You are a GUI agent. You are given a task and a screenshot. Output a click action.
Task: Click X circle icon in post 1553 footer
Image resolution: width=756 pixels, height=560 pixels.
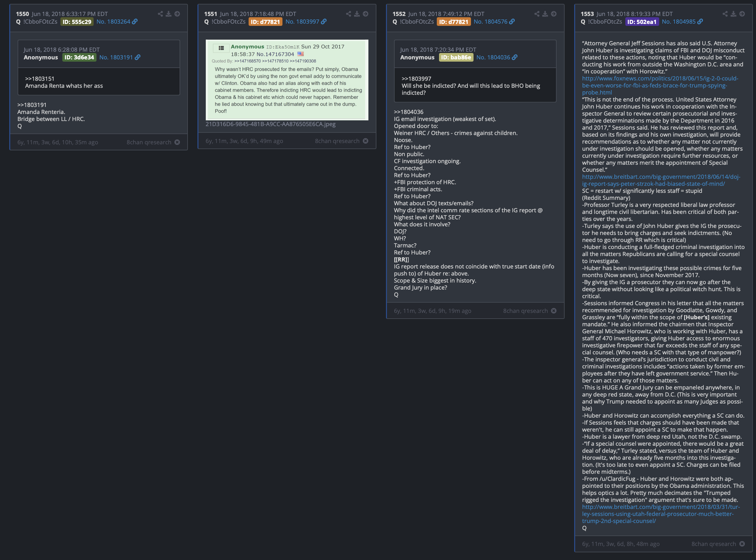742,544
